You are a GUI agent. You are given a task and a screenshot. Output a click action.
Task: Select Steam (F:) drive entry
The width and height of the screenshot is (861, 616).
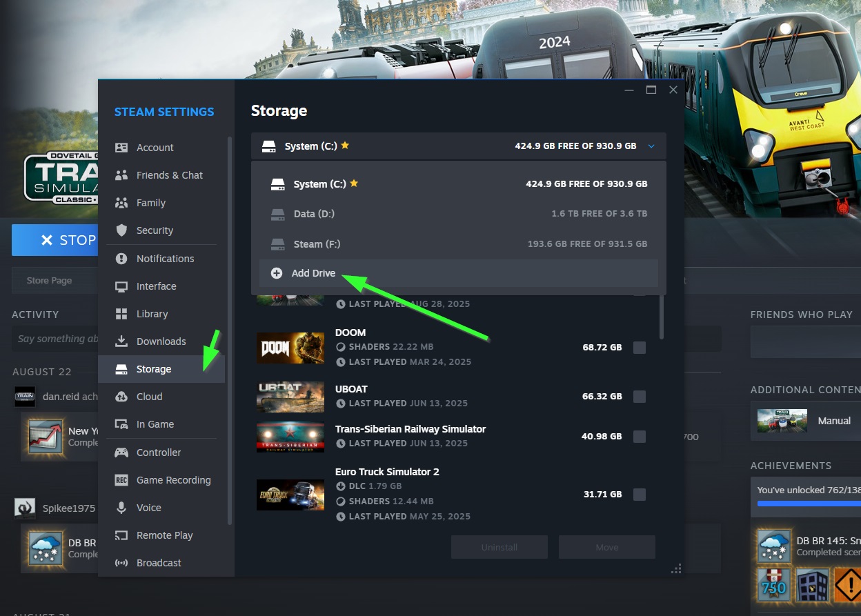click(x=458, y=244)
